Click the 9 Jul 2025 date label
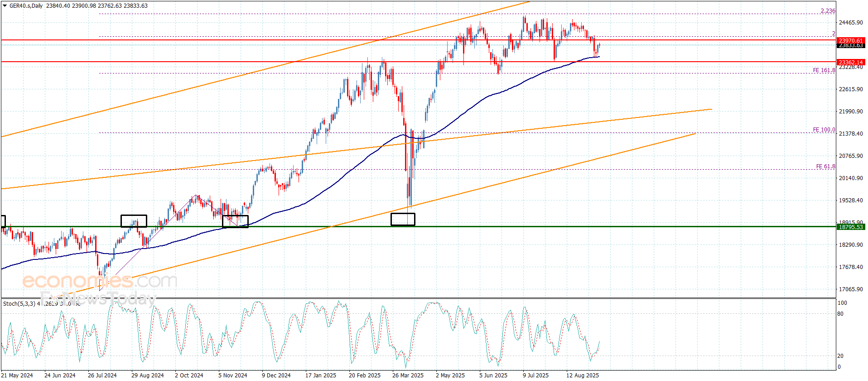This screenshot has height=381, width=868. coord(535,375)
